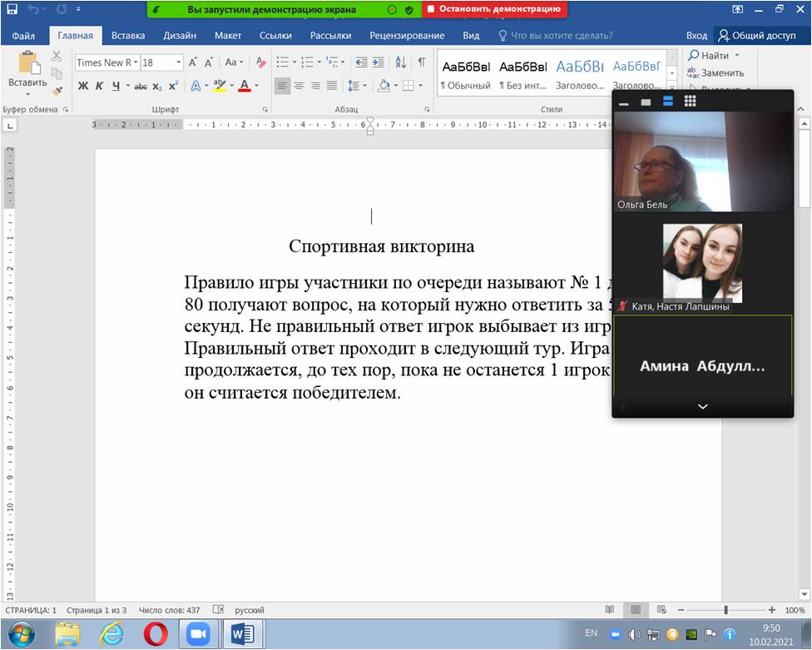Open the font size dropdown

[x=178, y=62]
